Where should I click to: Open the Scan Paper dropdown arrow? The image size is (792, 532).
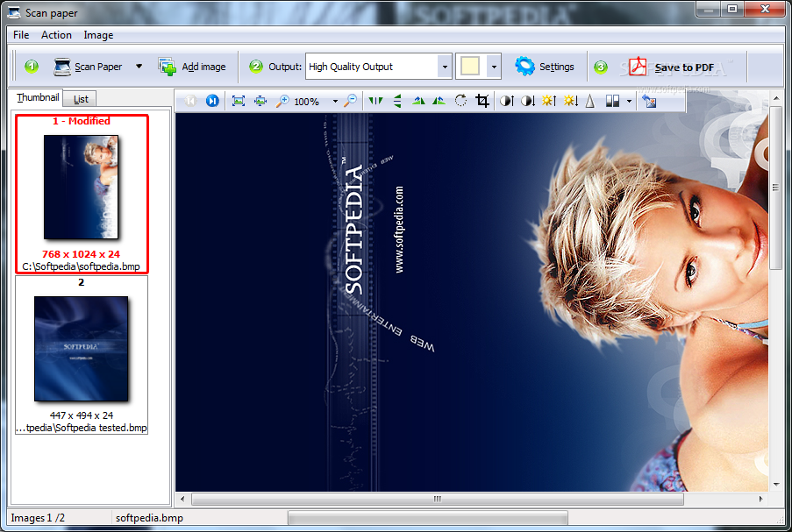pyautogui.click(x=139, y=66)
